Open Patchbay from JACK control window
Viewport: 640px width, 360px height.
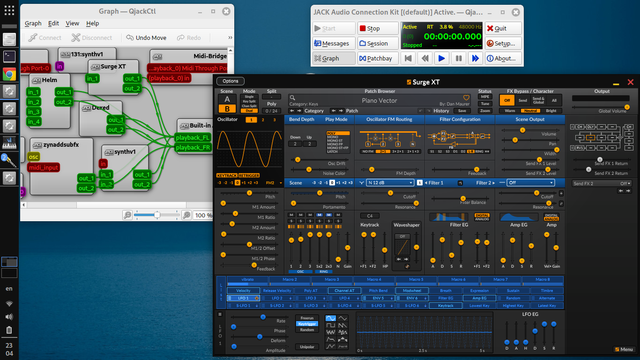pos(377,58)
